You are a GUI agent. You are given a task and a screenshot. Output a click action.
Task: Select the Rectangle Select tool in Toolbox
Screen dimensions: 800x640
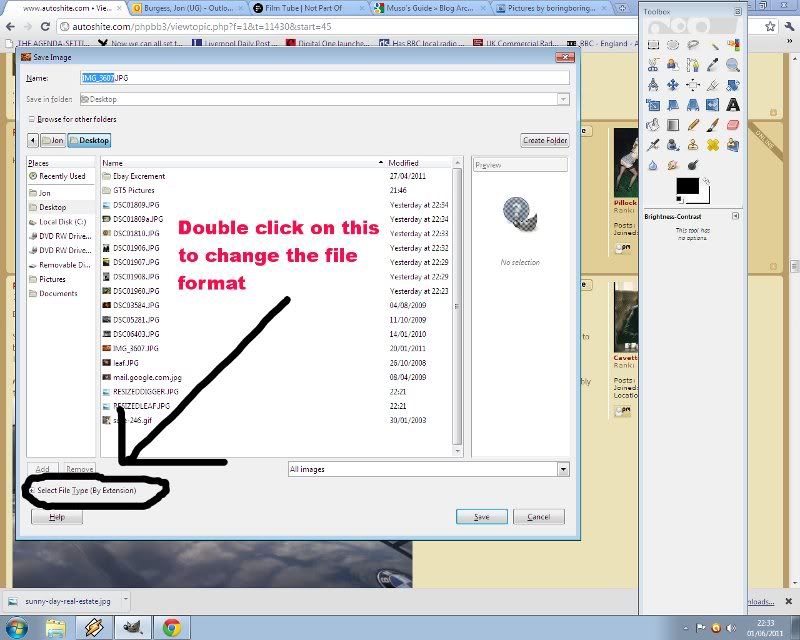(x=653, y=45)
